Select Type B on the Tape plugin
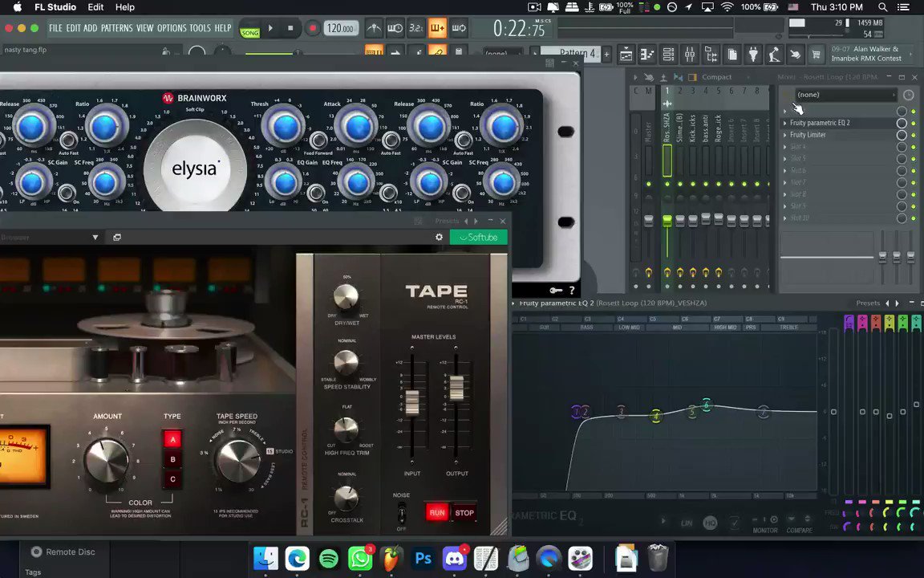The image size is (924, 578). pyautogui.click(x=172, y=459)
